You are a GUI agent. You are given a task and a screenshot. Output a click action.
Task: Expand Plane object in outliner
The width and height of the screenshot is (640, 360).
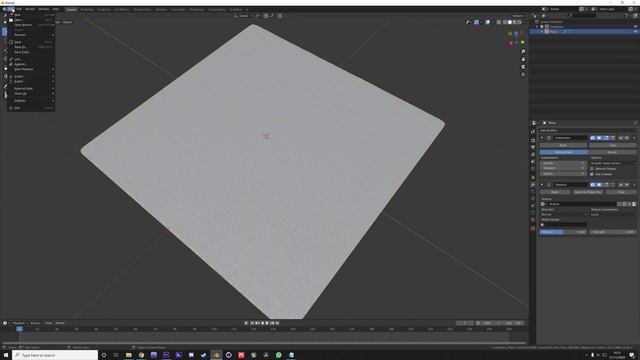(542, 31)
